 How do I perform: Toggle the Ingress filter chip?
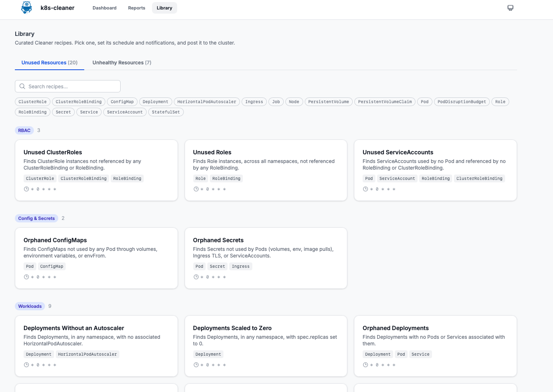point(254,102)
